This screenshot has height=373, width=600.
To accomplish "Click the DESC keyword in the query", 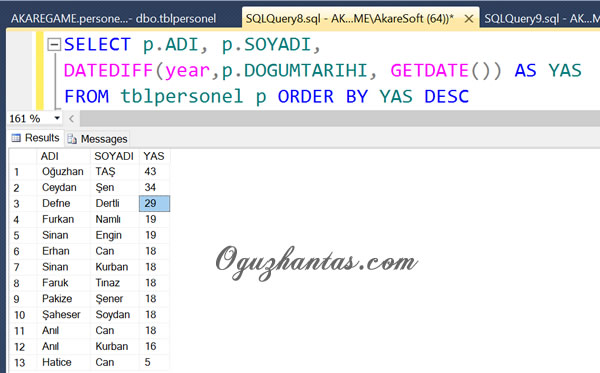I will pos(447,96).
